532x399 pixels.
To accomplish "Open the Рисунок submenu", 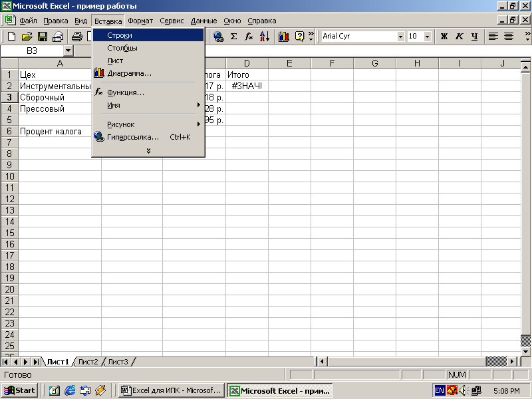I will point(148,124).
